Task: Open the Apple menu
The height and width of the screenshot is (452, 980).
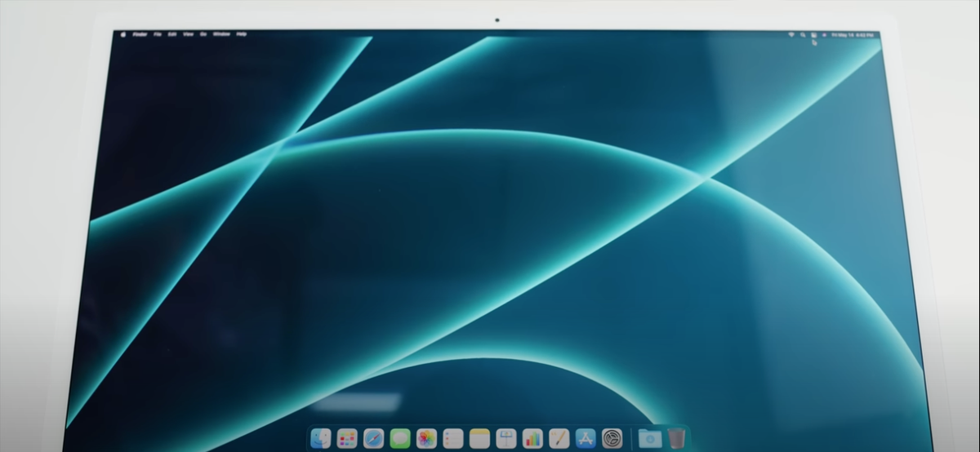Action: [124, 34]
